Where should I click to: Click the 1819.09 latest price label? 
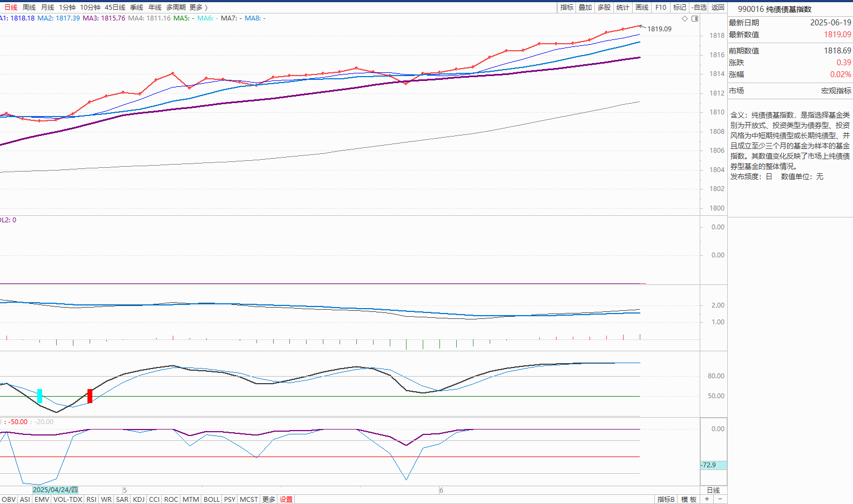[660, 29]
